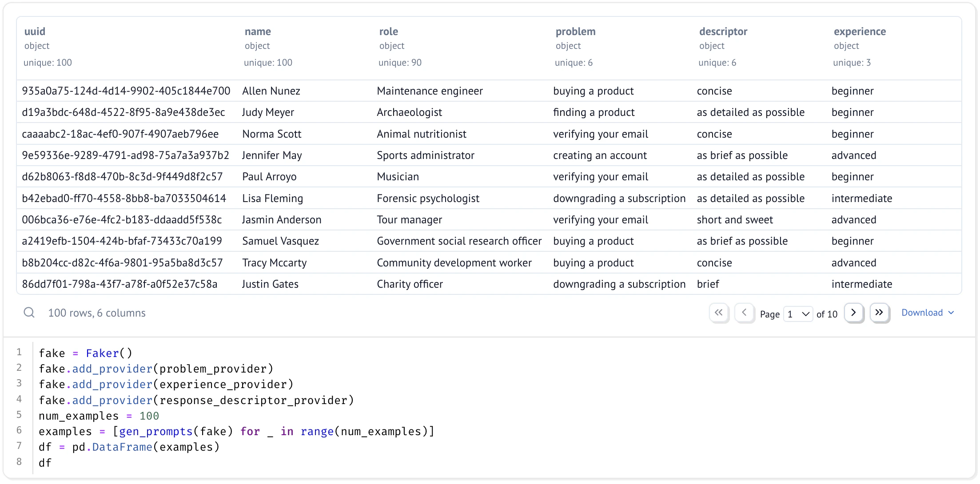980x484 pixels.
Task: Sort rows by the experience column
Action: [x=860, y=32]
